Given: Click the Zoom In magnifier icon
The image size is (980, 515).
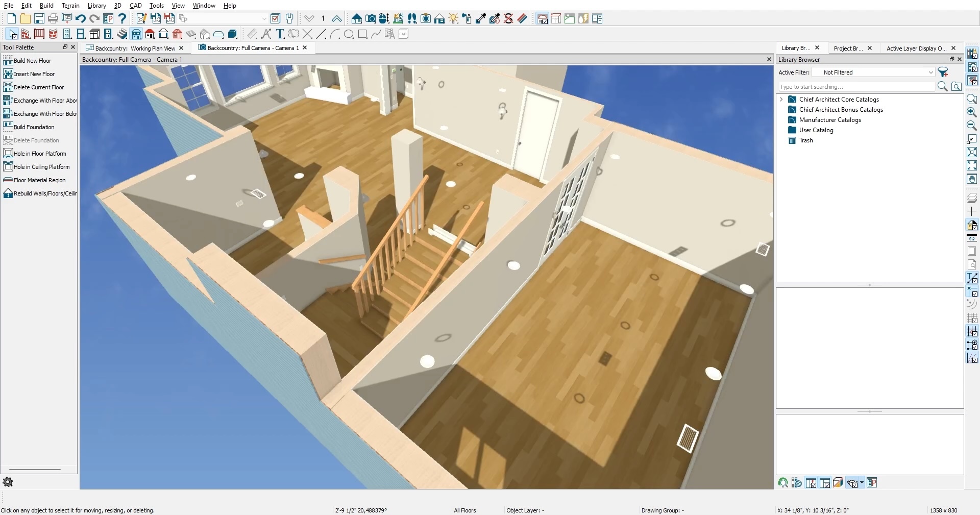Looking at the screenshot, I should [x=972, y=112].
